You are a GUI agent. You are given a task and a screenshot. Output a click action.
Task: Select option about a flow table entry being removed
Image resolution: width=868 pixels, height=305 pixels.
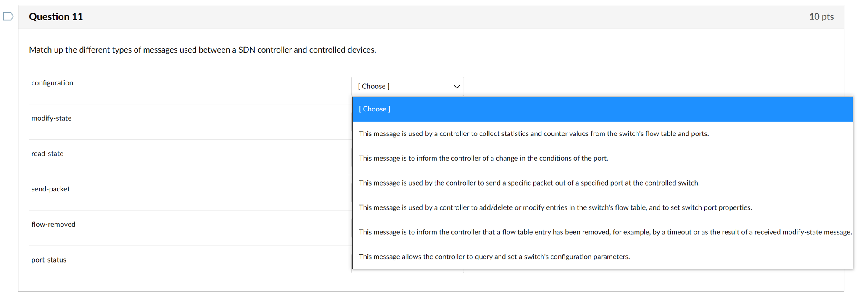[x=602, y=232]
